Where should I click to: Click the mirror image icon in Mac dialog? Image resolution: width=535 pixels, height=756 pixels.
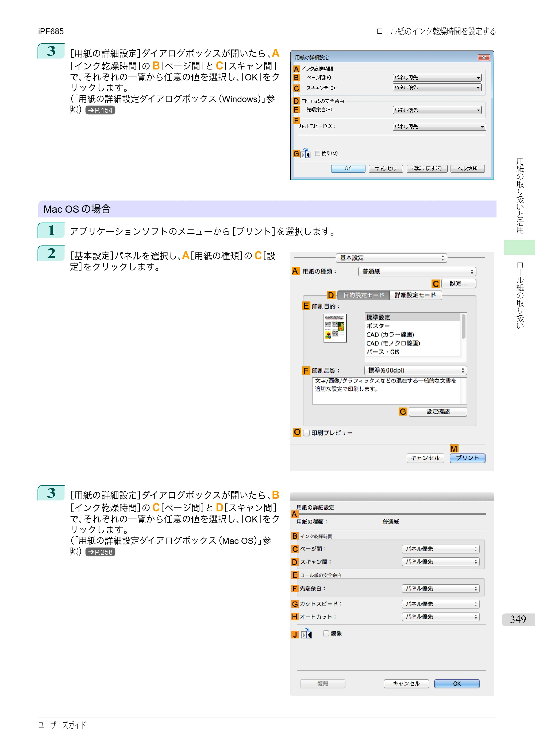(x=307, y=634)
